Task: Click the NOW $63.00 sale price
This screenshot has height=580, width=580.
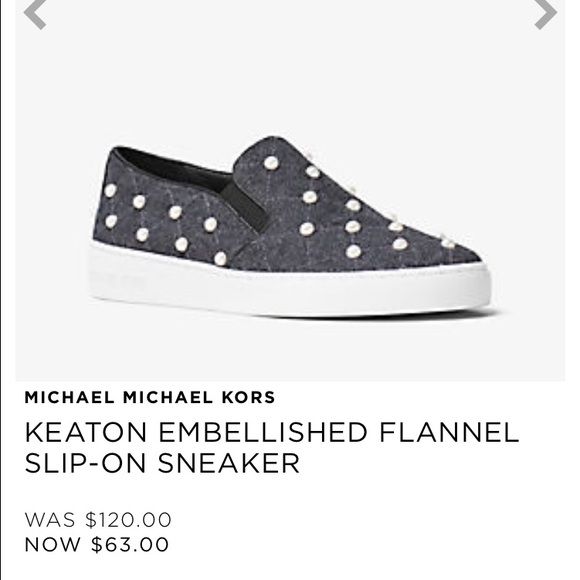Action: click(97, 544)
